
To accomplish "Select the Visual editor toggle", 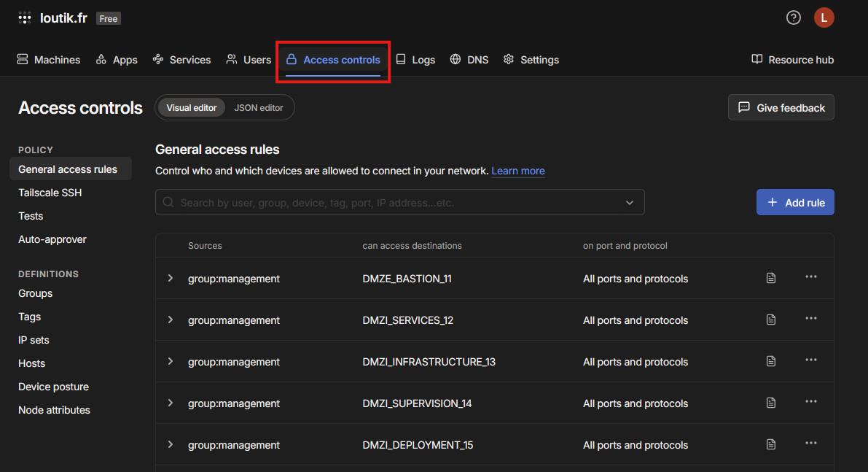I will point(192,107).
